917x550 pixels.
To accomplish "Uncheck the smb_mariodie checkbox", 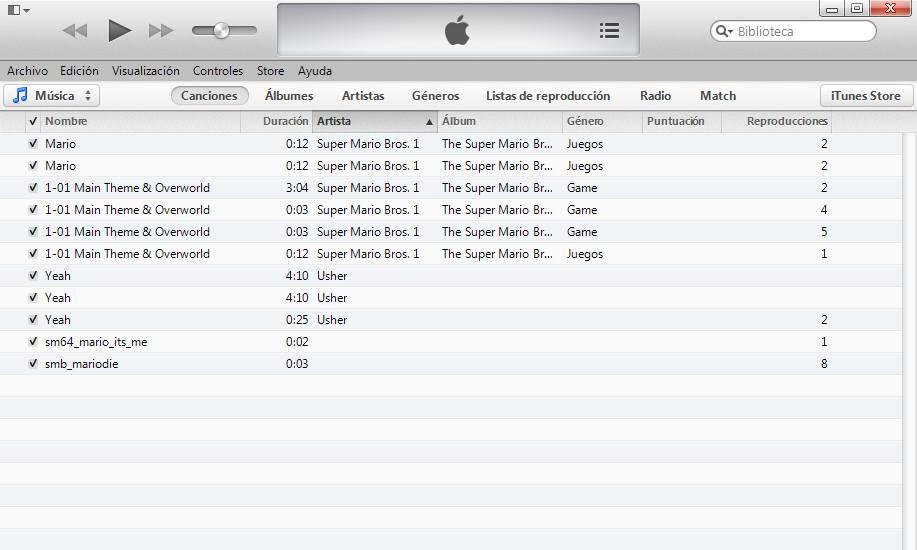I will (33, 363).
